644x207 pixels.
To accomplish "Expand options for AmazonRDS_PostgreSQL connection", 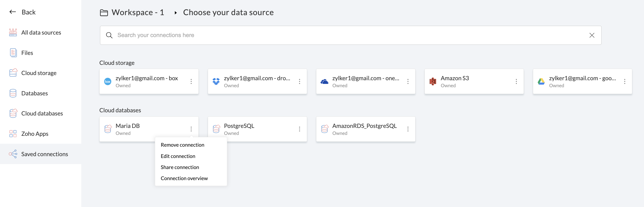I will point(408,129).
